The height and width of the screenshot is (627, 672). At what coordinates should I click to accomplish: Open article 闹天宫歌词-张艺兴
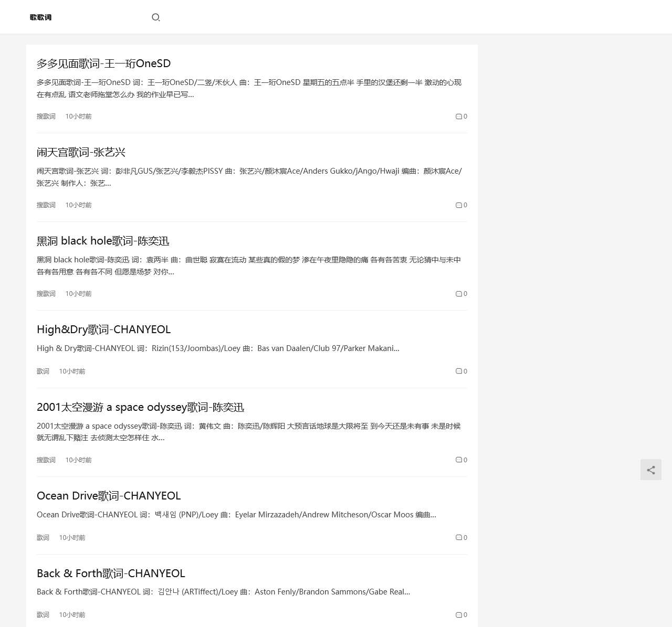81,152
